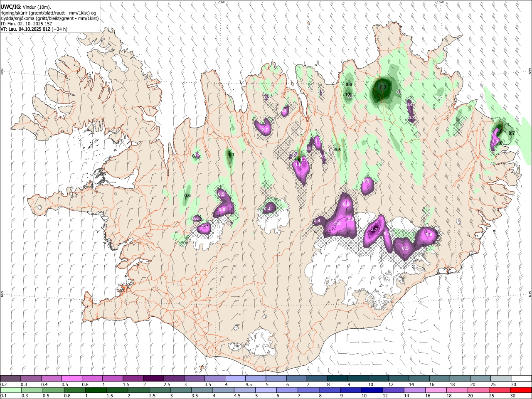Screen dimensions: 532x399
Task: Pick the dark green swatch labeled 1 in lower legend row
Action: (96, 390)
